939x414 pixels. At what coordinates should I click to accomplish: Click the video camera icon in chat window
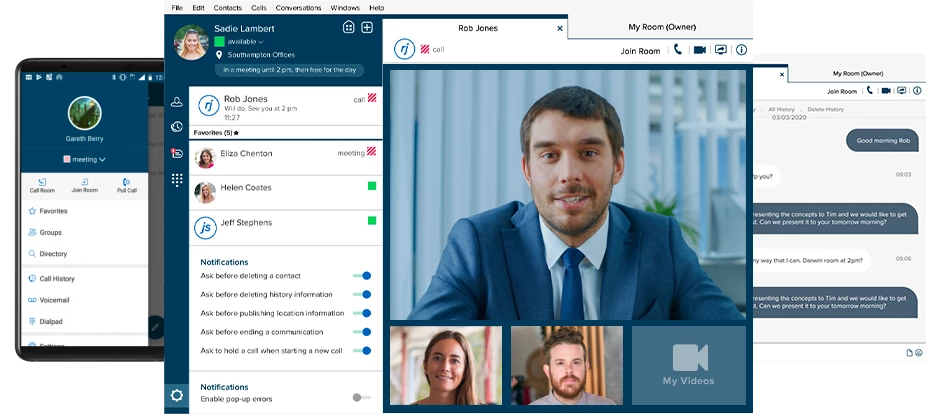coord(886,90)
